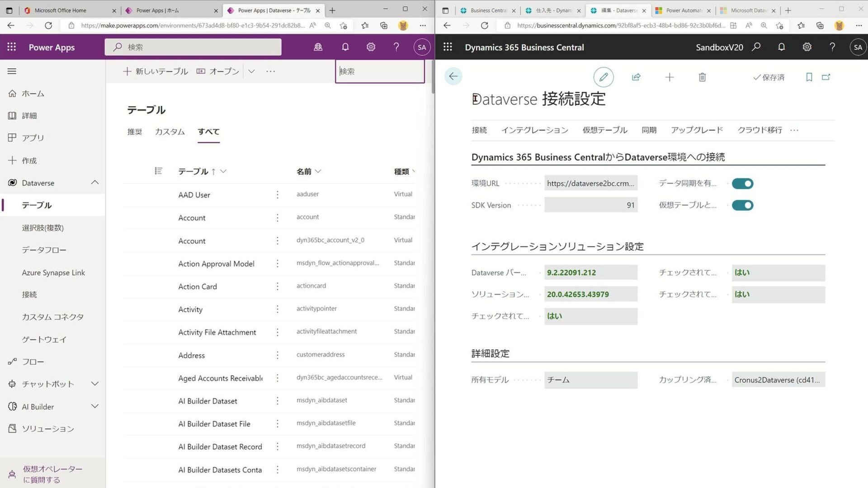The image size is (868, 488).
Task: Open Power Apps app launcher waffle
Action: (x=12, y=47)
